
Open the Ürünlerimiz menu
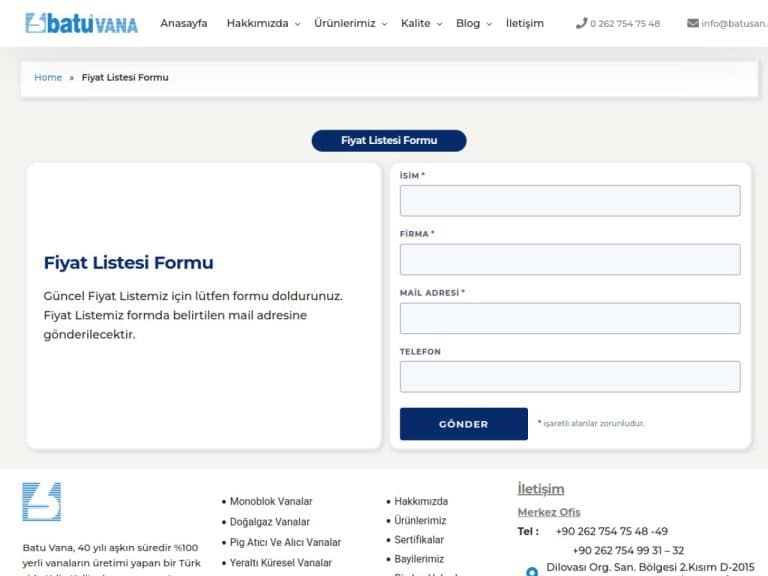pos(345,23)
